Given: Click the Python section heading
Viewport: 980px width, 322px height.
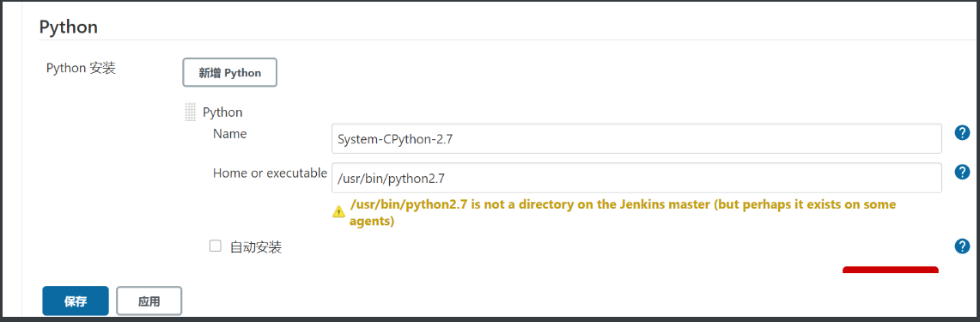Looking at the screenshot, I should (x=68, y=27).
